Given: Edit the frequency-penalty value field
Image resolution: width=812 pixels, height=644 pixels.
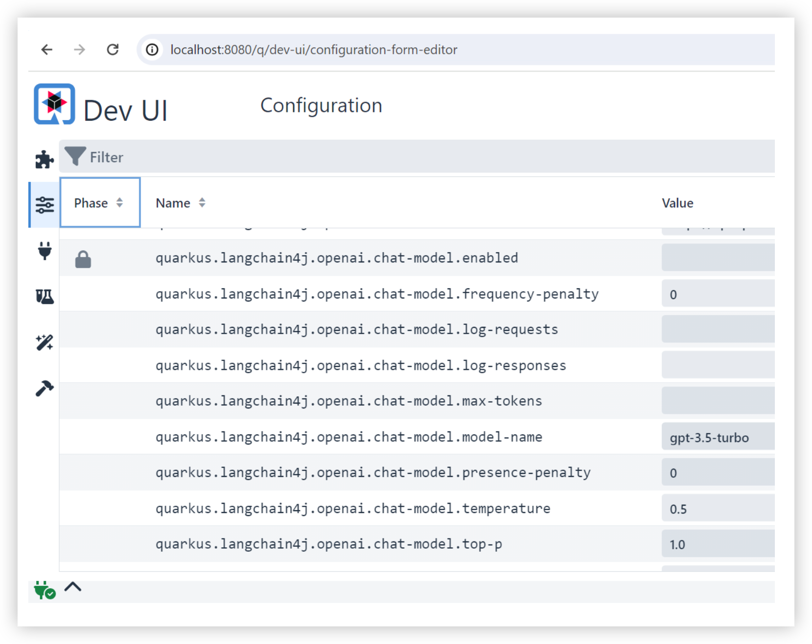Looking at the screenshot, I should [718, 294].
